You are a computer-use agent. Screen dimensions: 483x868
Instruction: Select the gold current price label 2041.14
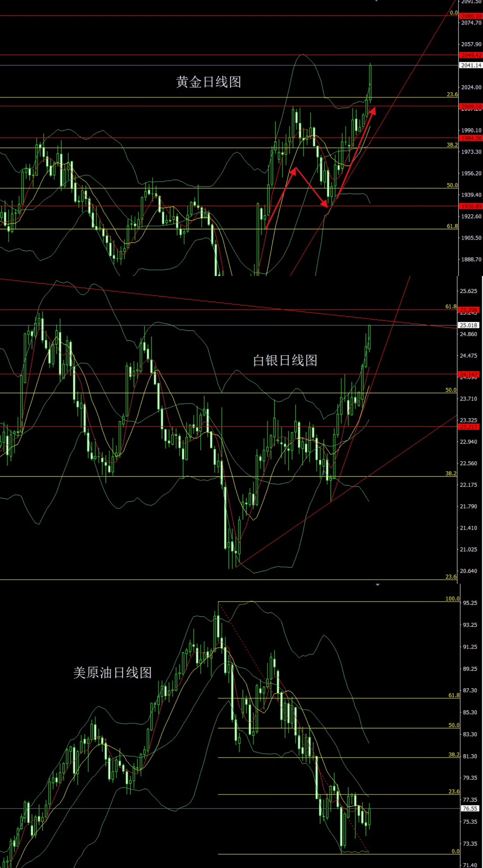point(471,65)
